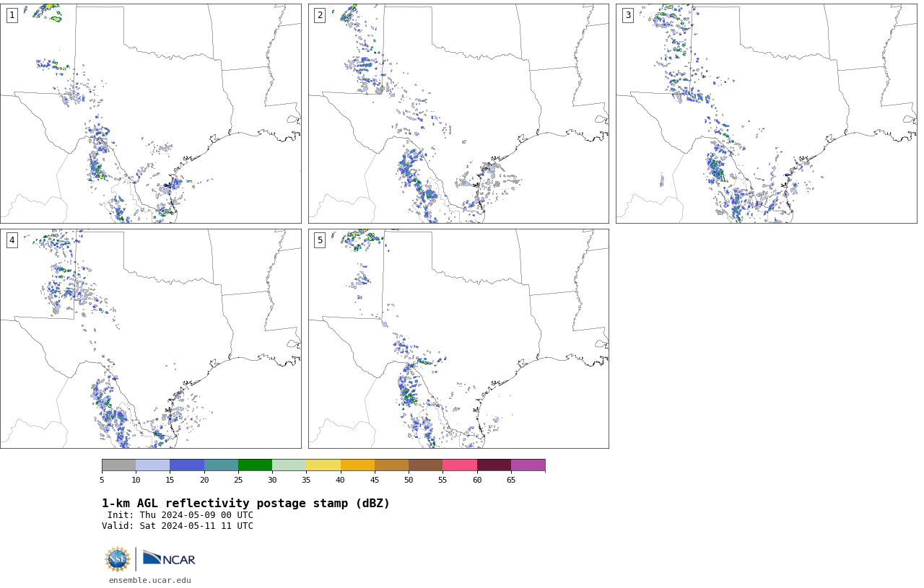924x588 pixels.
Task: Click the colorbar tick label 65
Action: click(x=511, y=480)
